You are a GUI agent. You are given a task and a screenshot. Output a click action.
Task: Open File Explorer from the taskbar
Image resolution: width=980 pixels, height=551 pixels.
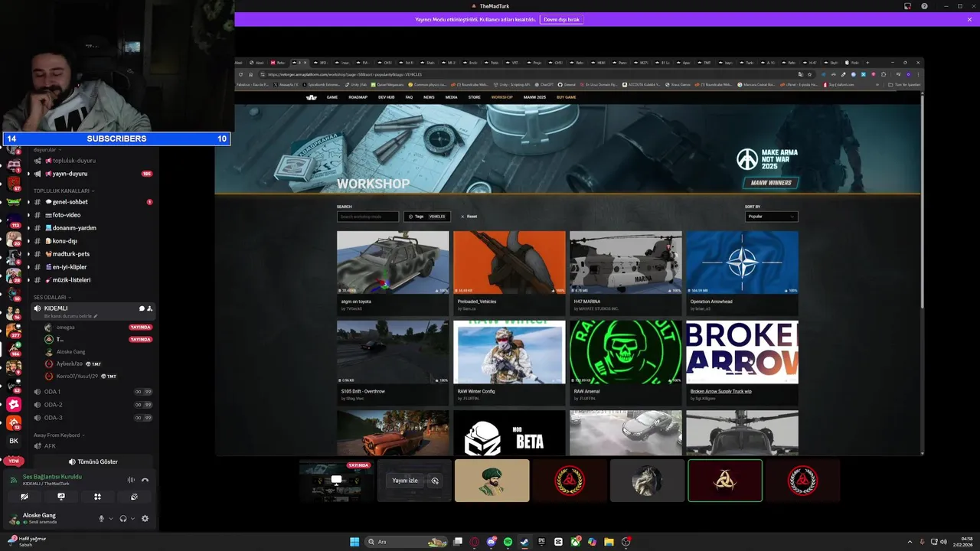(609, 542)
